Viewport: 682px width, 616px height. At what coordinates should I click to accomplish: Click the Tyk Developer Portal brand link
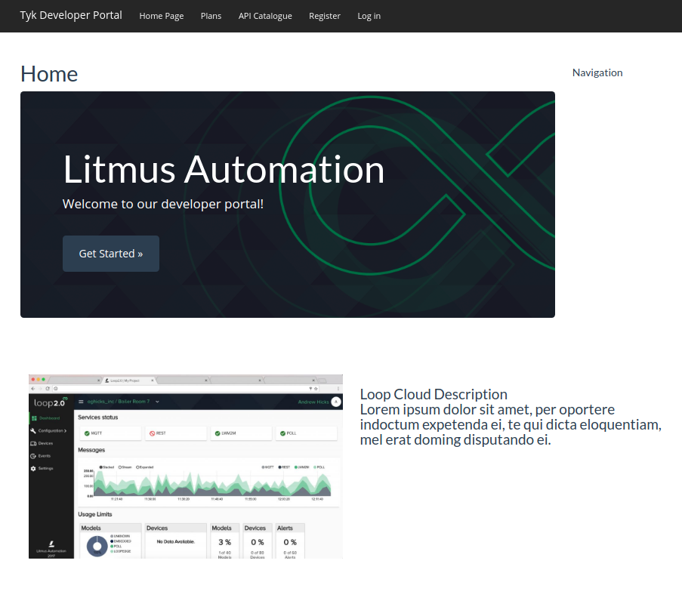pos(71,16)
